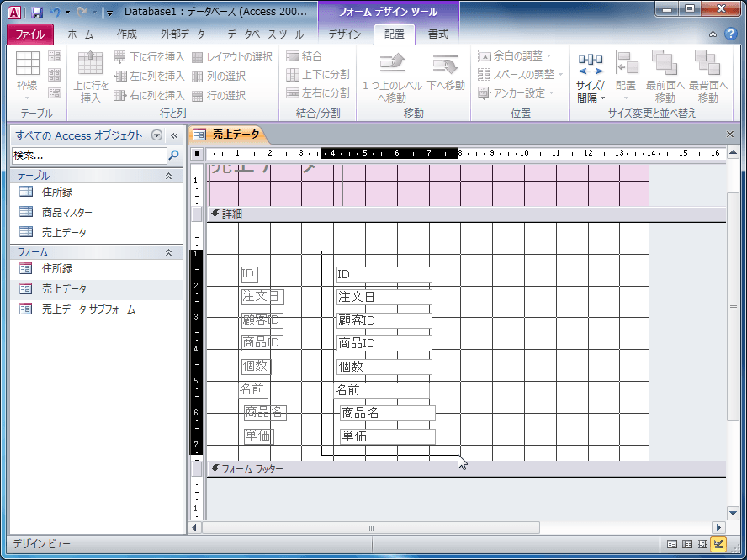This screenshot has height=560, width=747.
Task: Switch to デザイン ribbon tab
Action: [x=344, y=34]
